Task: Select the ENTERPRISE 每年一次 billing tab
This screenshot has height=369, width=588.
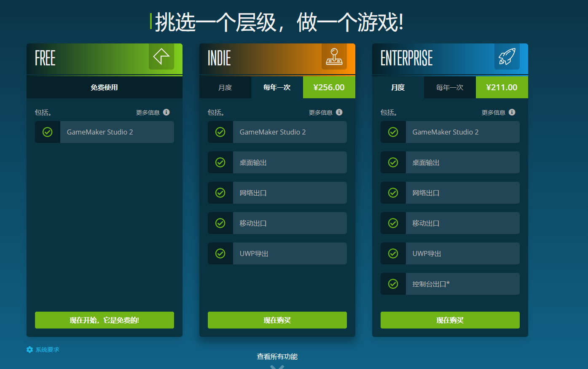Action: (x=450, y=87)
